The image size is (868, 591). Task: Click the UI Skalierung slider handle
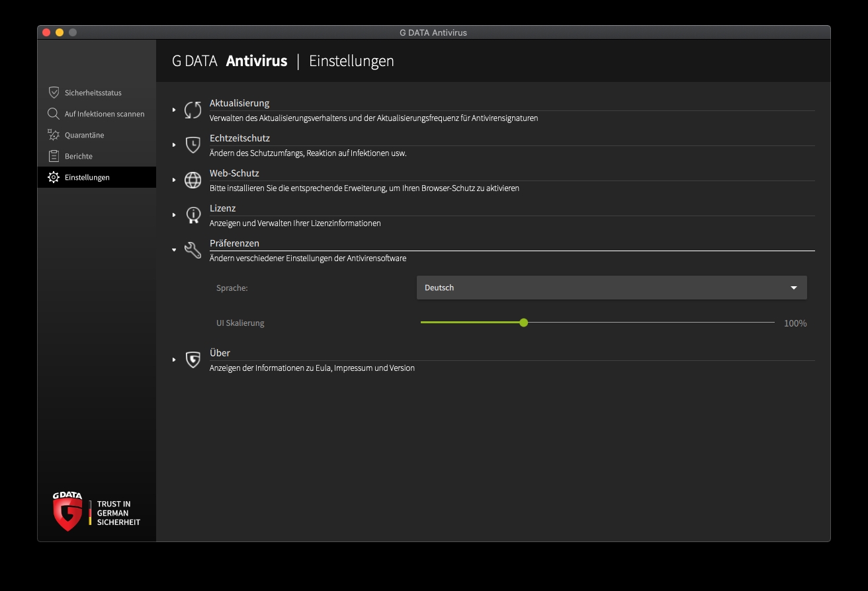pos(523,323)
